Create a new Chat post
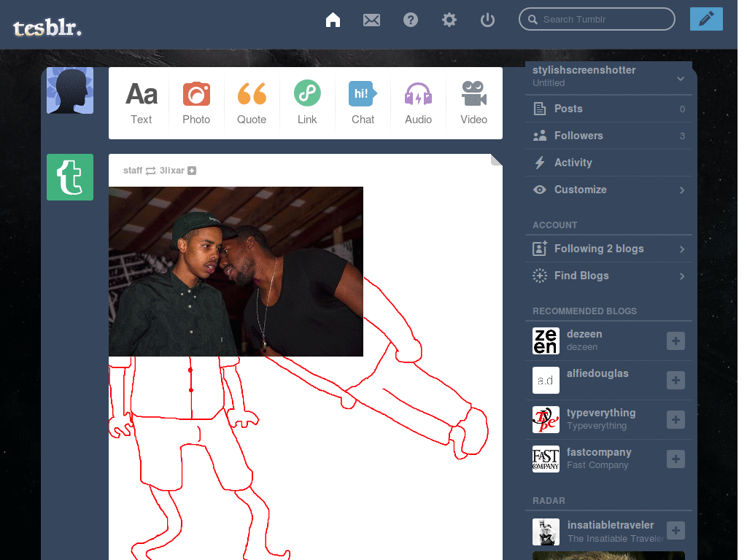 point(363,103)
